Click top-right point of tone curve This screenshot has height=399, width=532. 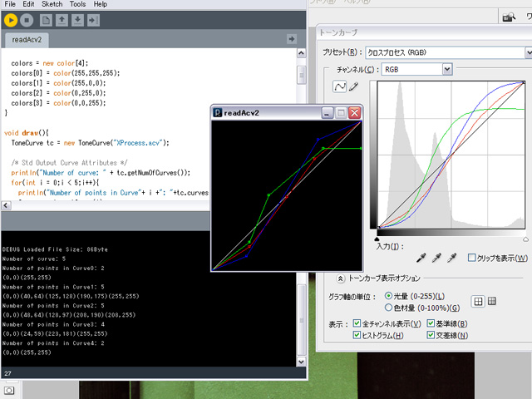(524, 82)
